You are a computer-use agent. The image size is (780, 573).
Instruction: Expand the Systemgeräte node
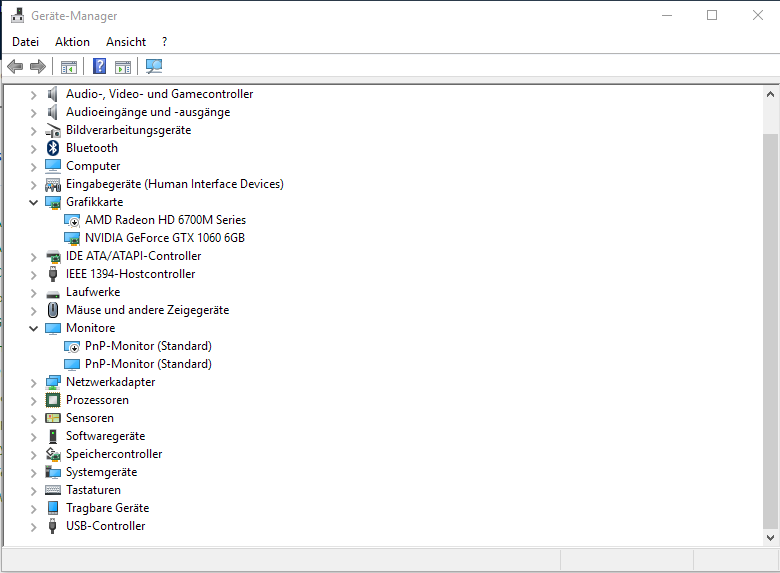(33, 473)
